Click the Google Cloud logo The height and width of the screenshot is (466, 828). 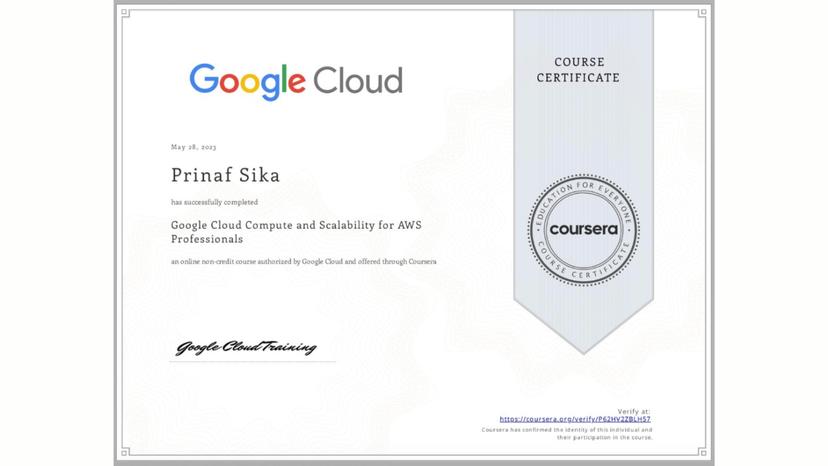point(296,81)
